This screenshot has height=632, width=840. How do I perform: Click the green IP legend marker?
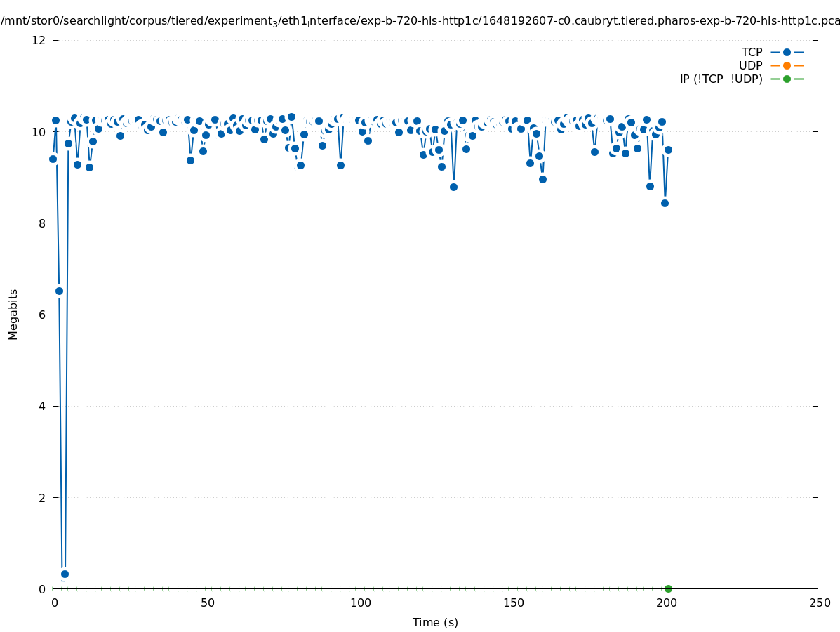[x=787, y=79]
